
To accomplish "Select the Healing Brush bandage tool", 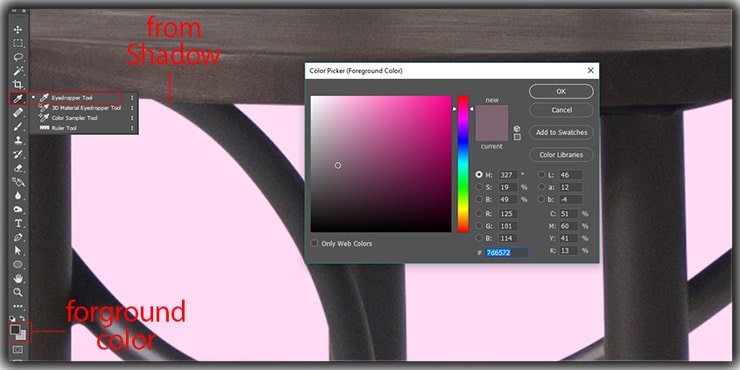I will coord(18,113).
